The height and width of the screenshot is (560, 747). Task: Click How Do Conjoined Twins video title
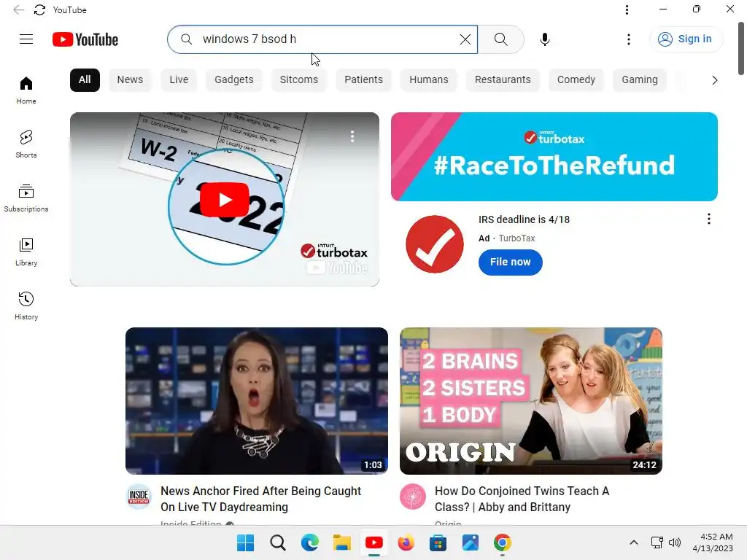(x=522, y=499)
